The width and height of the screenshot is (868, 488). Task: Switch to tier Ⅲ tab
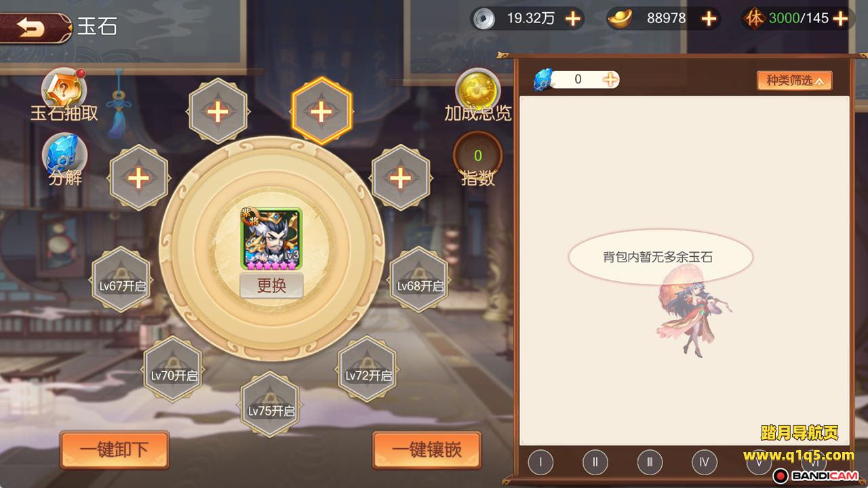point(650,462)
